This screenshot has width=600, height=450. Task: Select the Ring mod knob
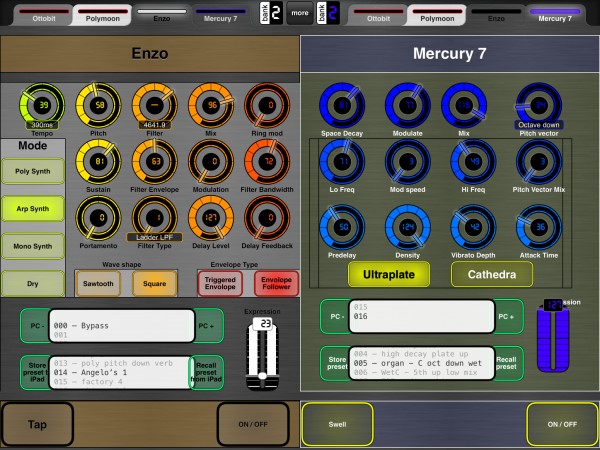tap(267, 106)
